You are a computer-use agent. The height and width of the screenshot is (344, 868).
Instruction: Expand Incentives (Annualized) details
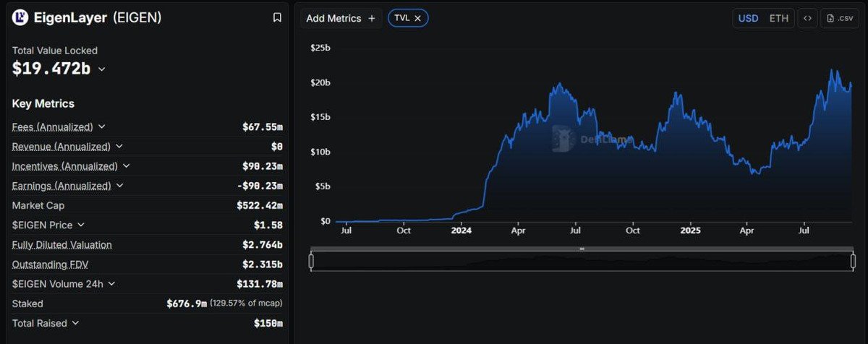point(126,166)
